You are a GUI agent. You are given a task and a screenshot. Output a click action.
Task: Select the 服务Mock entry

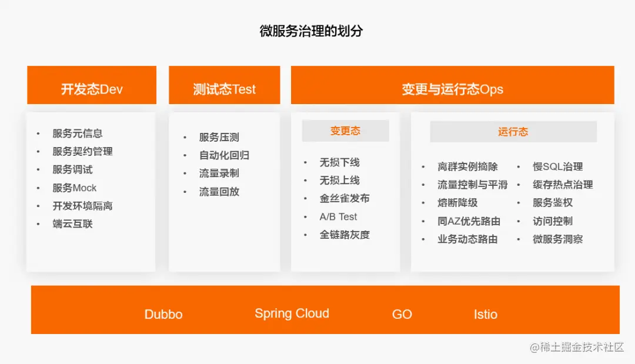tap(75, 188)
